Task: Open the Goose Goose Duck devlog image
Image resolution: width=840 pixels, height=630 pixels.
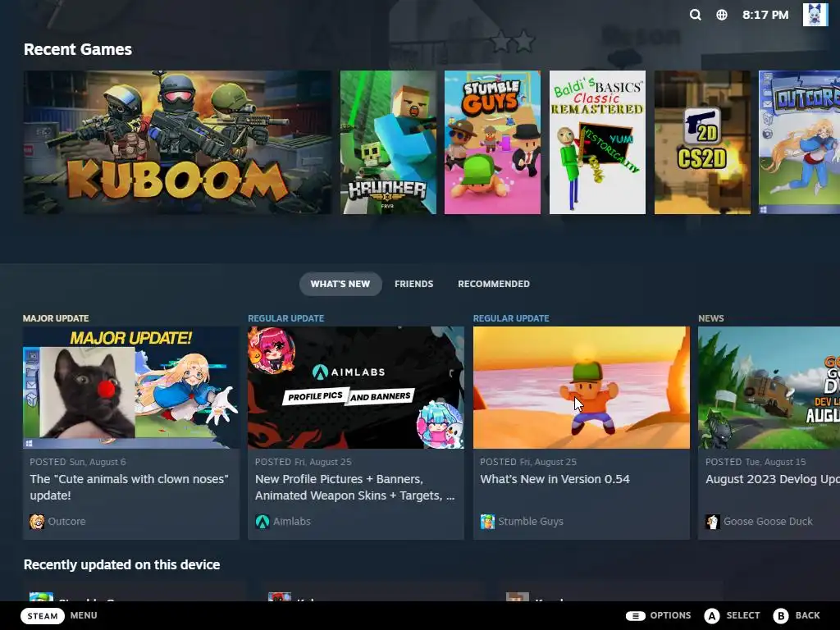Action: (769, 387)
